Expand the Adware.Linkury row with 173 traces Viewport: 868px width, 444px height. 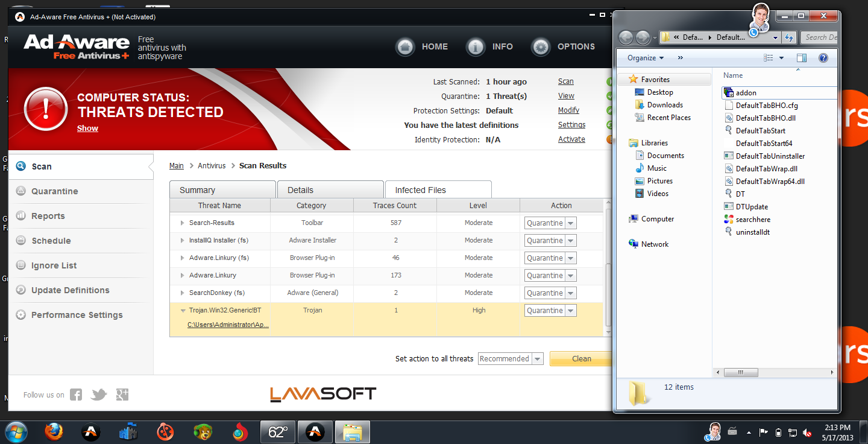[183, 276]
